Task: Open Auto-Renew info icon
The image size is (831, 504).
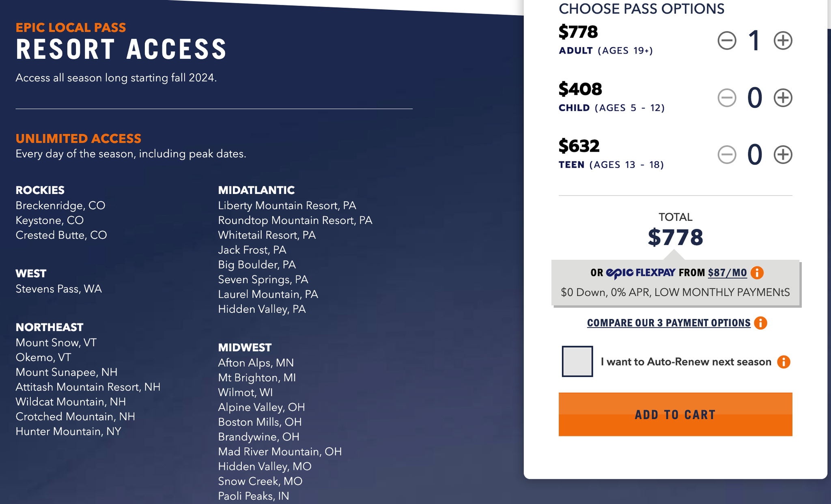Action: coord(783,362)
